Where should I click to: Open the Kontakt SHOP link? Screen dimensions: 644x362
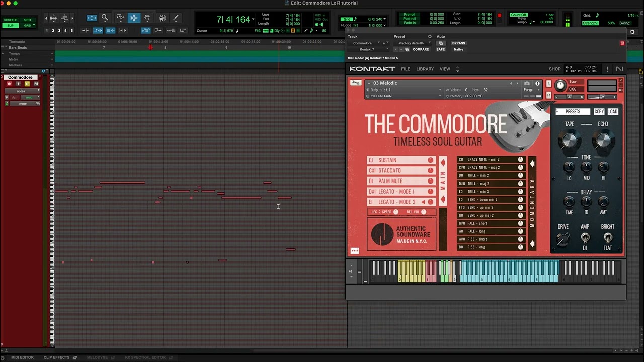[554, 69]
